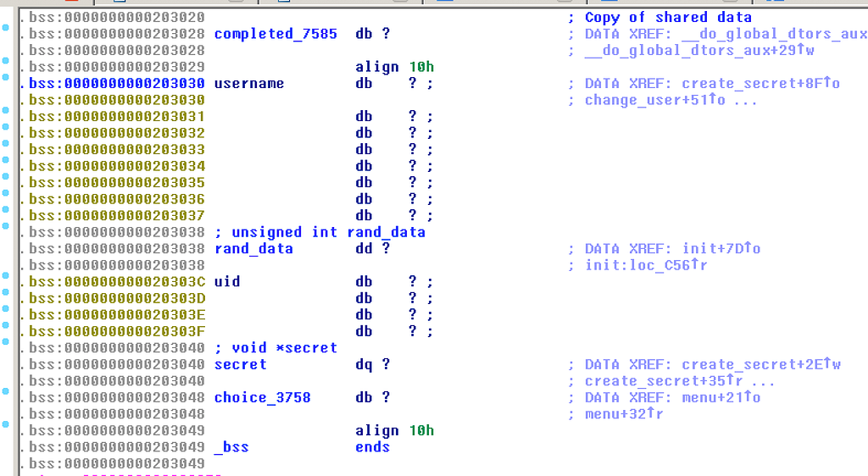Select the _bss segment name before ends
This screenshot has width=868, height=476.
pyautogui.click(x=231, y=447)
